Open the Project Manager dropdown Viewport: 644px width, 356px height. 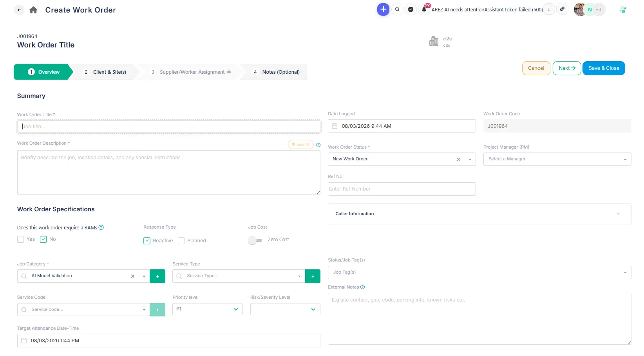click(557, 159)
